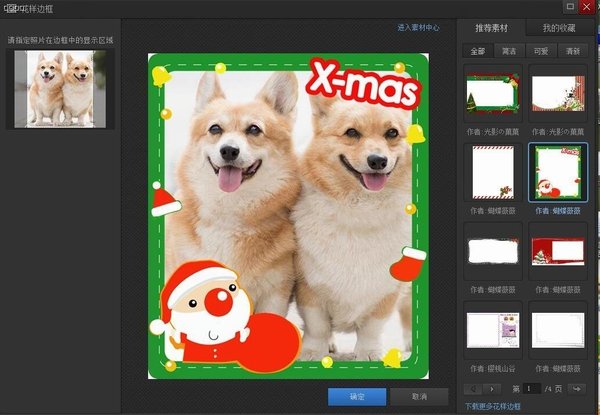This screenshot has width=600, height=415.
Task: Click the corgi photo display-area preview
Action: pos(60,89)
